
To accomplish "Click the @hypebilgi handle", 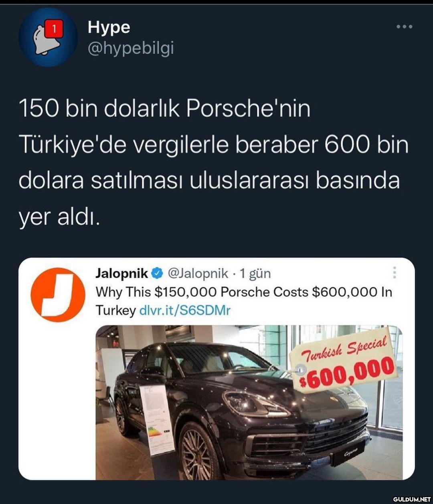I will tap(131, 49).
